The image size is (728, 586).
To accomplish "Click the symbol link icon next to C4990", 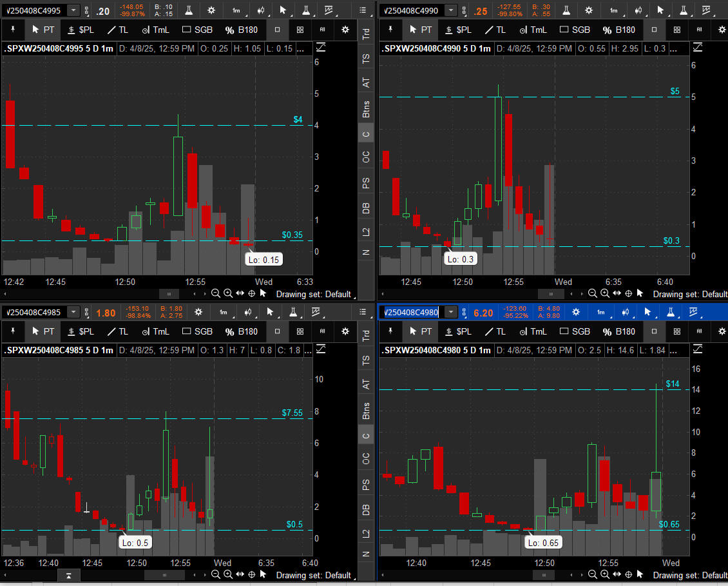I will (465, 11).
